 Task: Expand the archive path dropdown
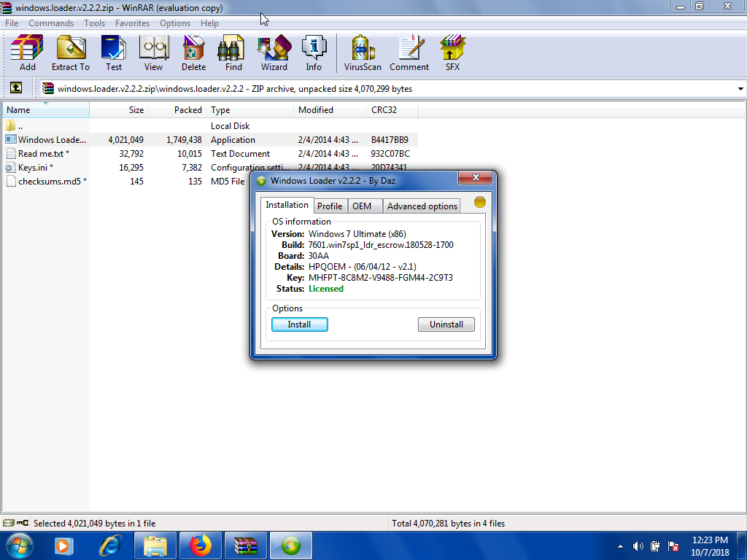tap(740, 89)
